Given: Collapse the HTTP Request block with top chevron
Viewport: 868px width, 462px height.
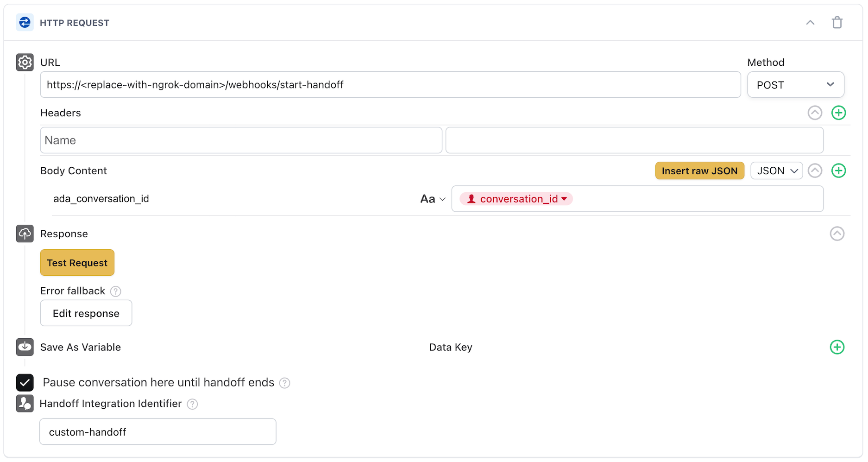Looking at the screenshot, I should tap(810, 22).
